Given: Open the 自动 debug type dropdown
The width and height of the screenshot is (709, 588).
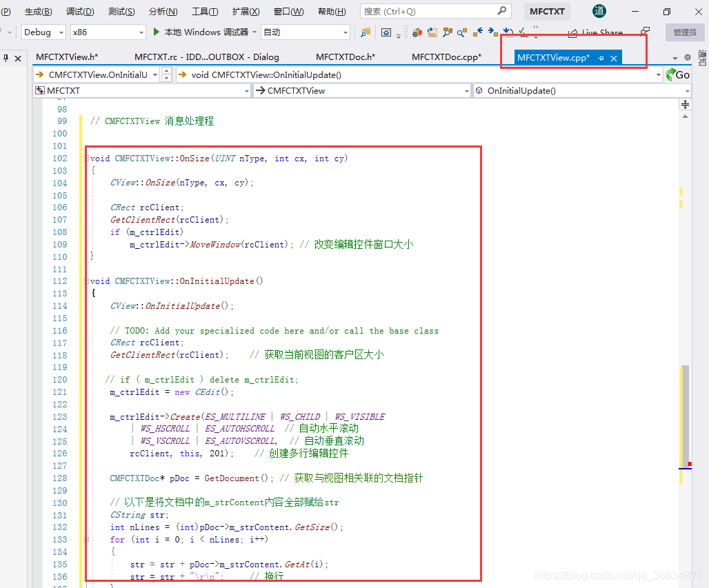Looking at the screenshot, I should (x=306, y=32).
